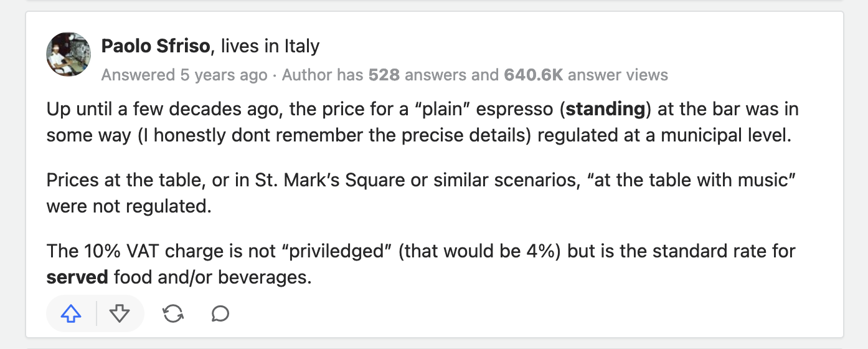This screenshot has height=349, width=868.
Task: Open comments with the speech bubble icon
Action: point(220,314)
